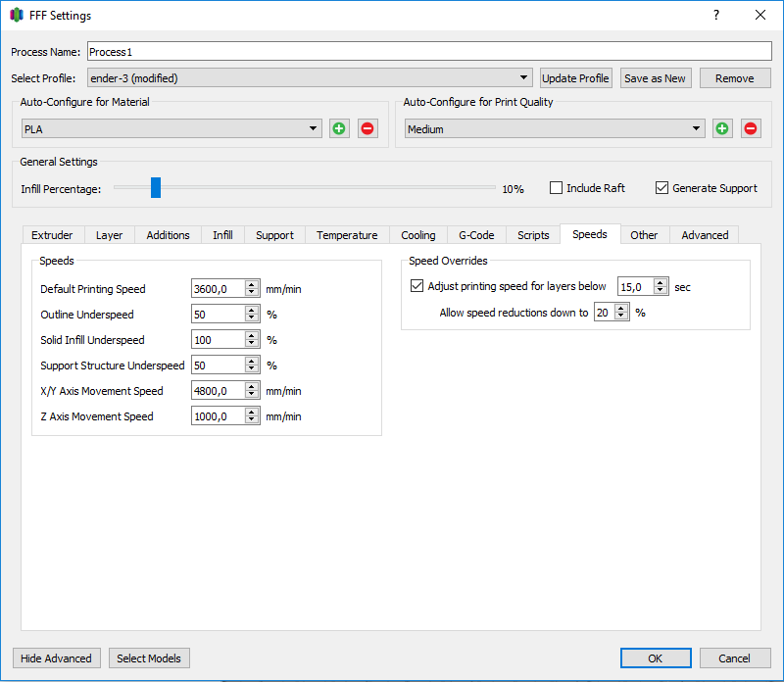The image size is (784, 682).
Task: Add a new material configuration with green plus
Action: coord(339,128)
